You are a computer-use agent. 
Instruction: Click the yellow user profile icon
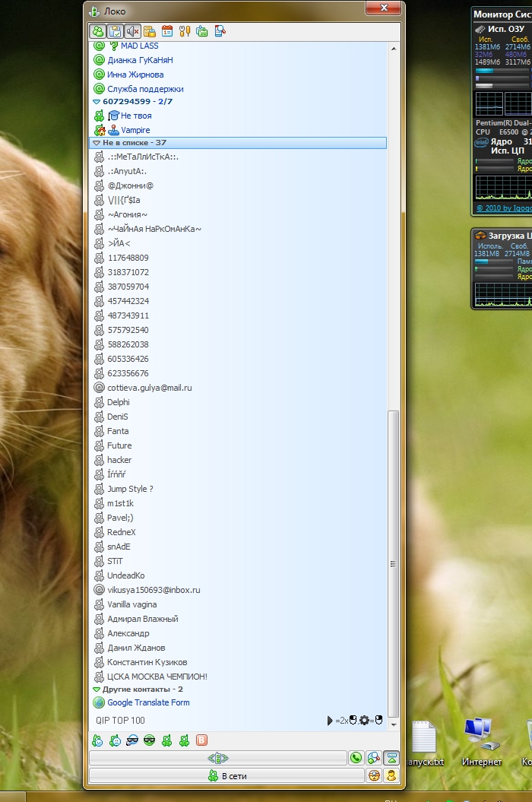tap(391, 775)
